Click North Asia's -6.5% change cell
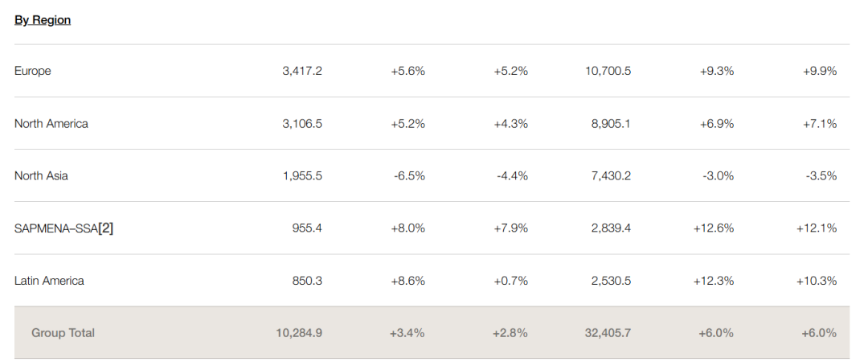Viewport: 868px width, 362px height. [x=409, y=176]
